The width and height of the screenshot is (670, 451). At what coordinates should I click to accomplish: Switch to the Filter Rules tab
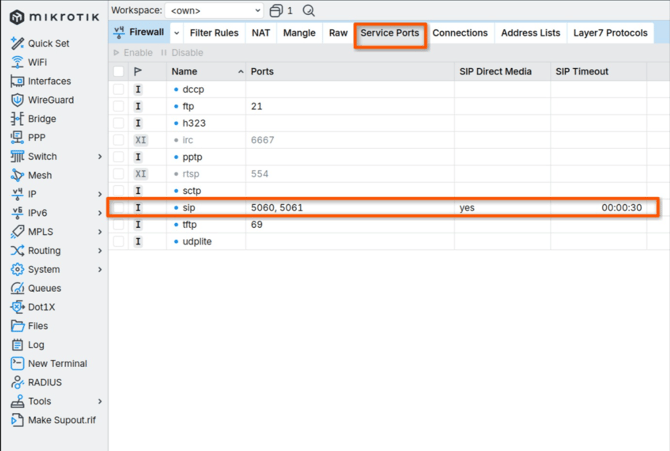(x=214, y=33)
